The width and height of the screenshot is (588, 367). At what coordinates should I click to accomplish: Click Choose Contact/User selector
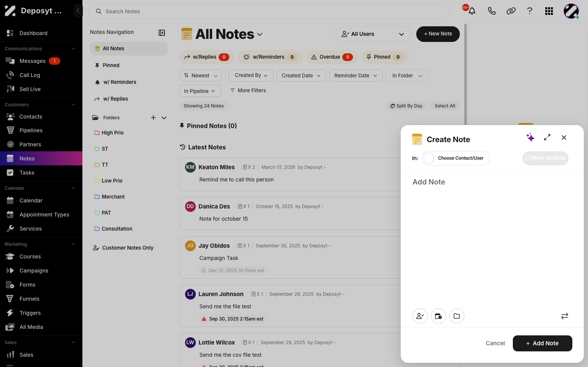[456, 158]
